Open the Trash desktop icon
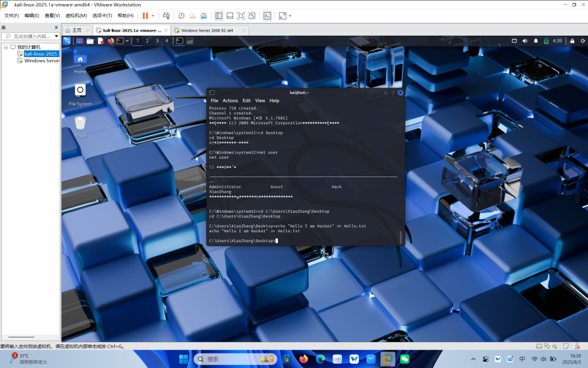The height and width of the screenshot is (368, 588). [80, 123]
